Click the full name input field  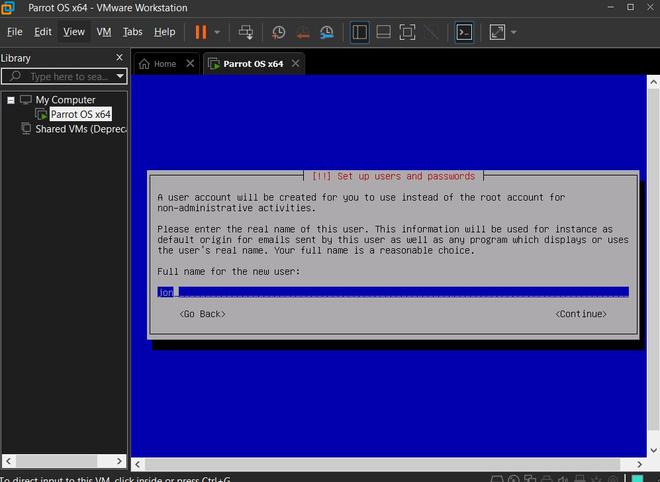click(393, 292)
